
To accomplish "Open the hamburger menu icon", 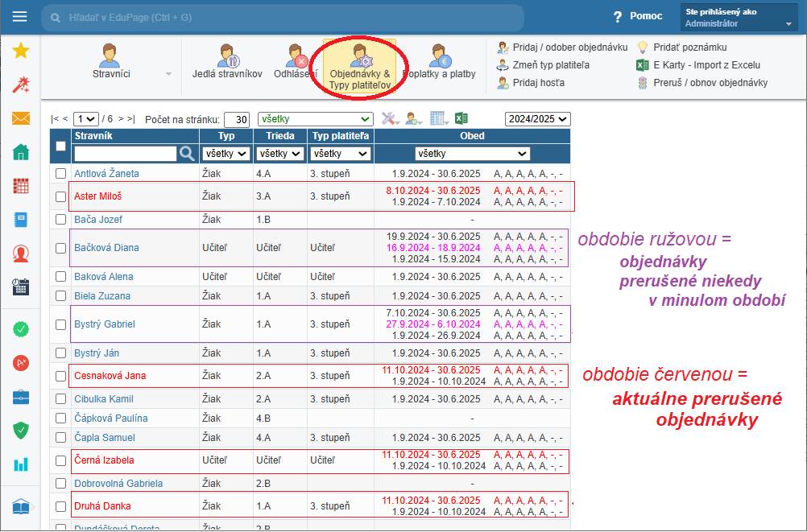I will pos(20,17).
